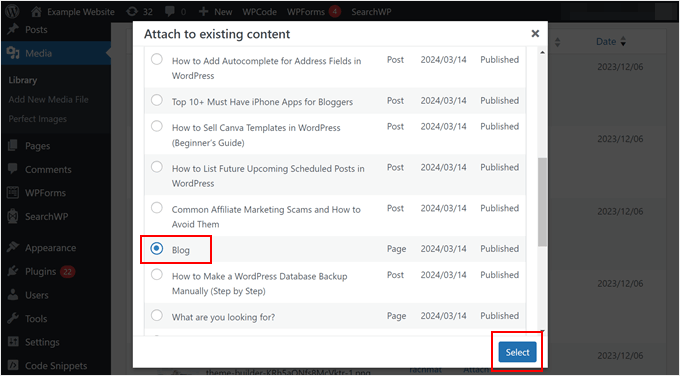
Task: Open Perfect Images submenu link
Action: (37, 119)
